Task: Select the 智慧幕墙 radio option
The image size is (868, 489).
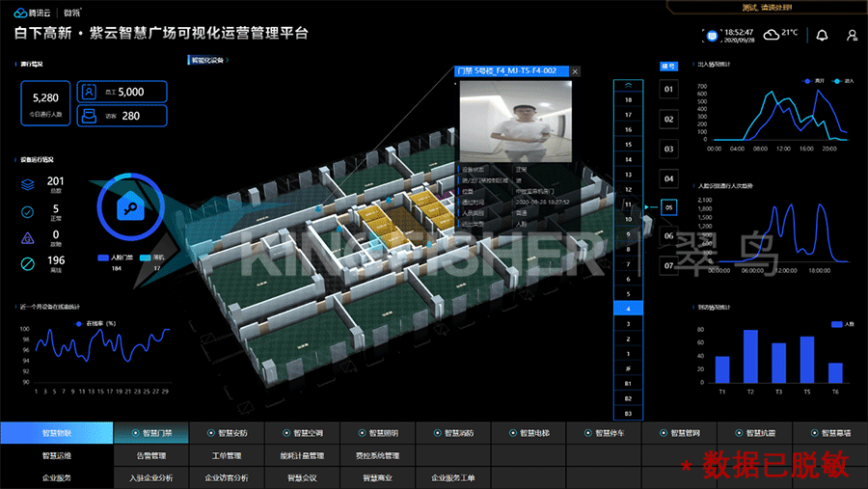Action: [814, 433]
